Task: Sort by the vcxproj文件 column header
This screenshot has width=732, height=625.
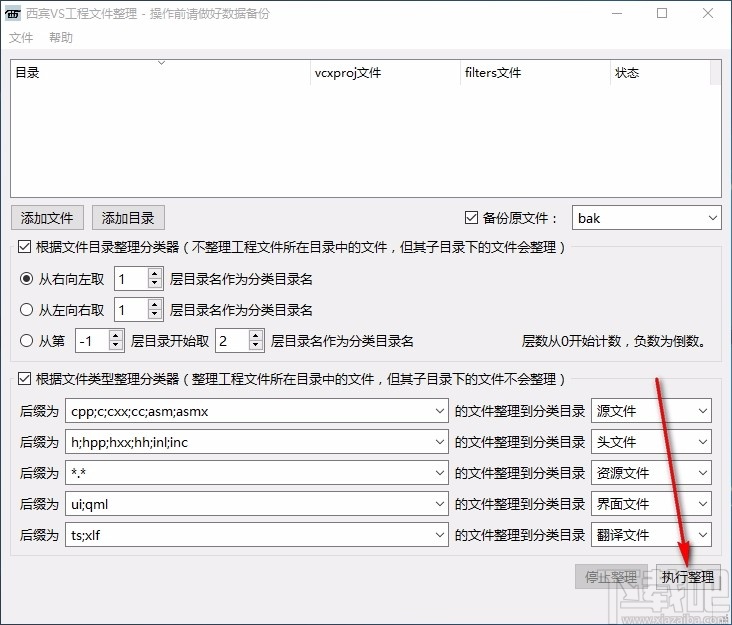Action: (x=385, y=72)
